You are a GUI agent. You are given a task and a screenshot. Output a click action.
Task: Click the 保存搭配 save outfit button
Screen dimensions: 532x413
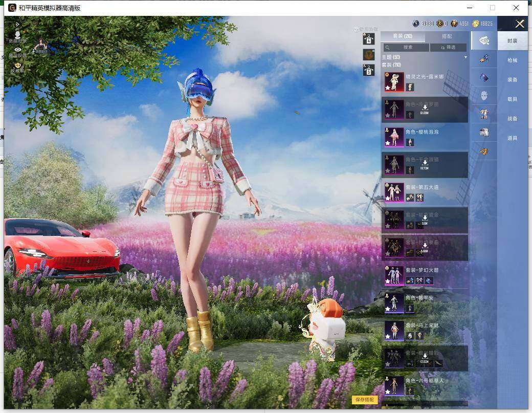pyautogui.click(x=364, y=400)
